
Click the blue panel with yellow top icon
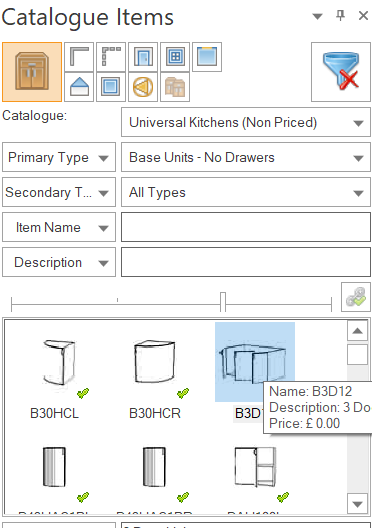(x=207, y=57)
